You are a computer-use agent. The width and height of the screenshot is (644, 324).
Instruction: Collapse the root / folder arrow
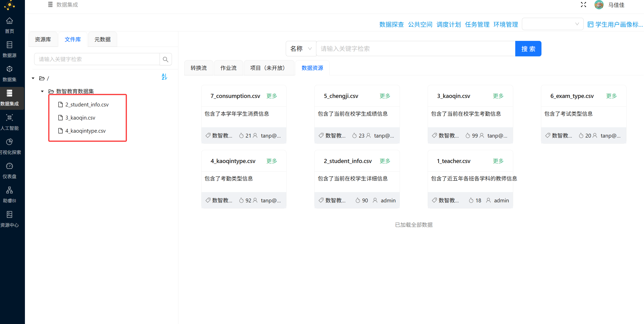pos(33,78)
